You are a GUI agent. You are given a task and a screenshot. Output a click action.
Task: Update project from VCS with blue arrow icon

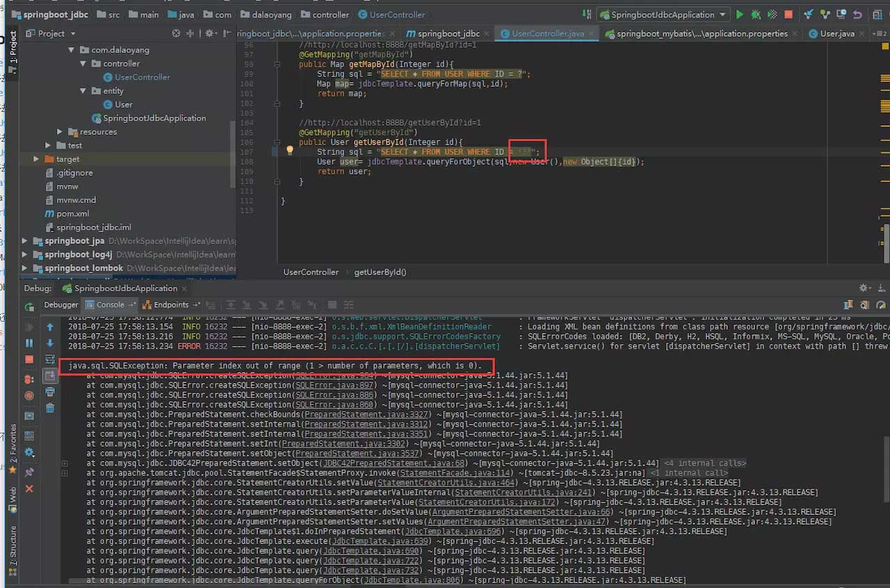point(808,14)
